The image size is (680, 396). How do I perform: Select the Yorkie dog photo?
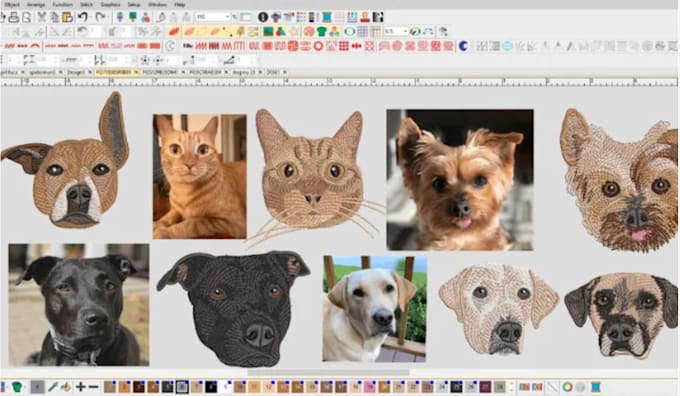(460, 180)
